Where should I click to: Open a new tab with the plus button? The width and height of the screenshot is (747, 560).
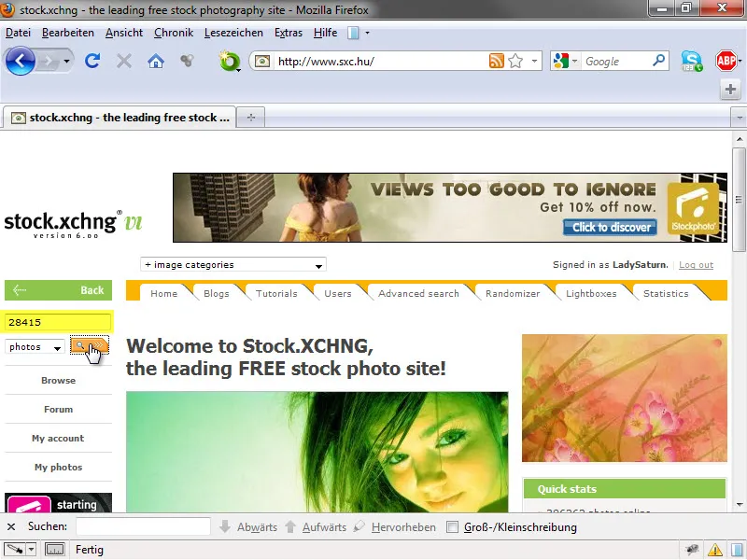pyautogui.click(x=250, y=118)
